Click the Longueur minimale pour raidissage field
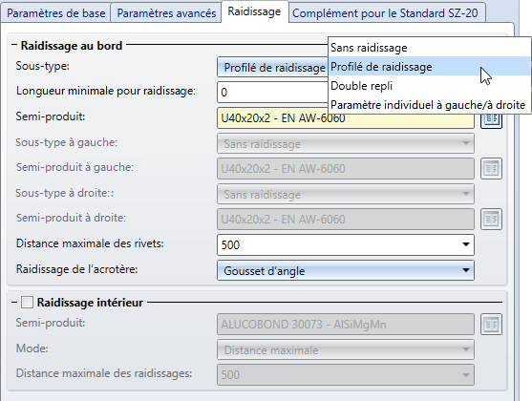 272,92
